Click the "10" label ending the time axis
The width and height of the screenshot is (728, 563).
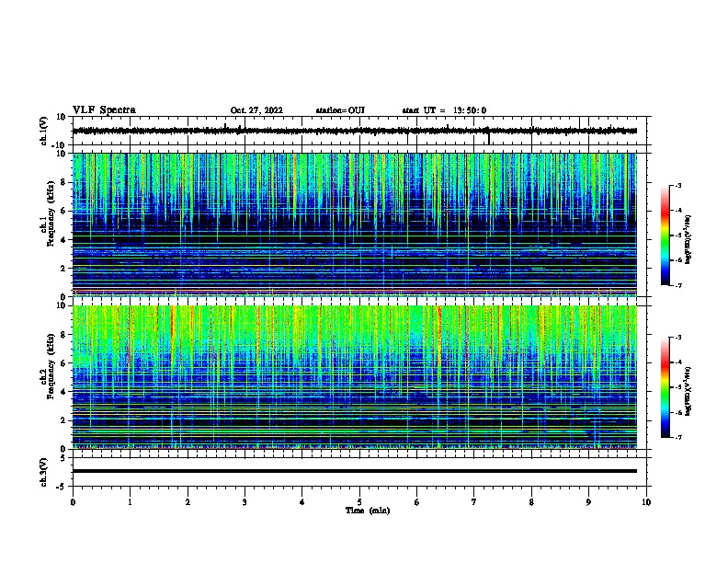point(646,502)
